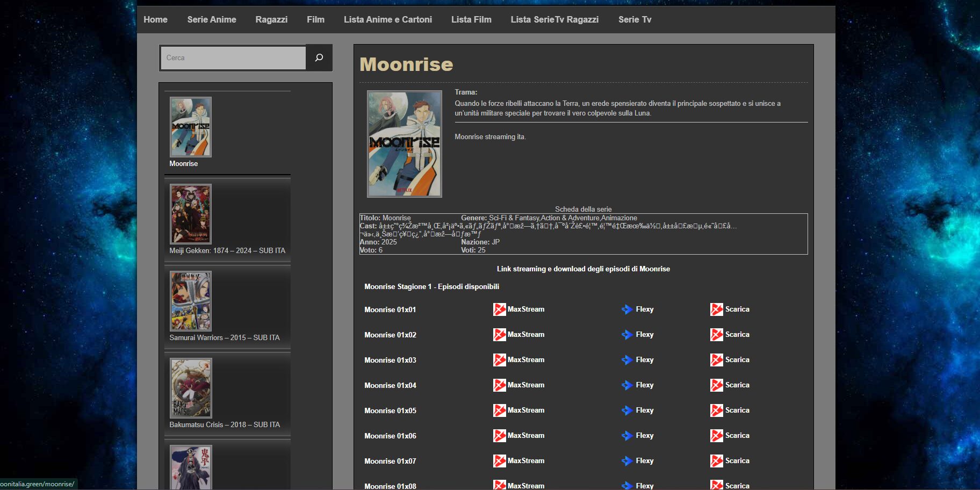Click Scarica icon for Moonrise 01x07
This screenshot has width=980, height=490.
point(717,461)
